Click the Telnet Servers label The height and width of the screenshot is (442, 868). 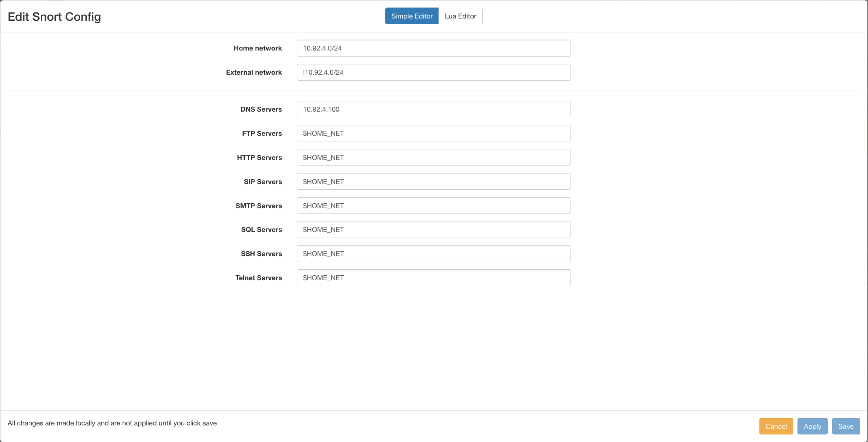[x=258, y=278]
